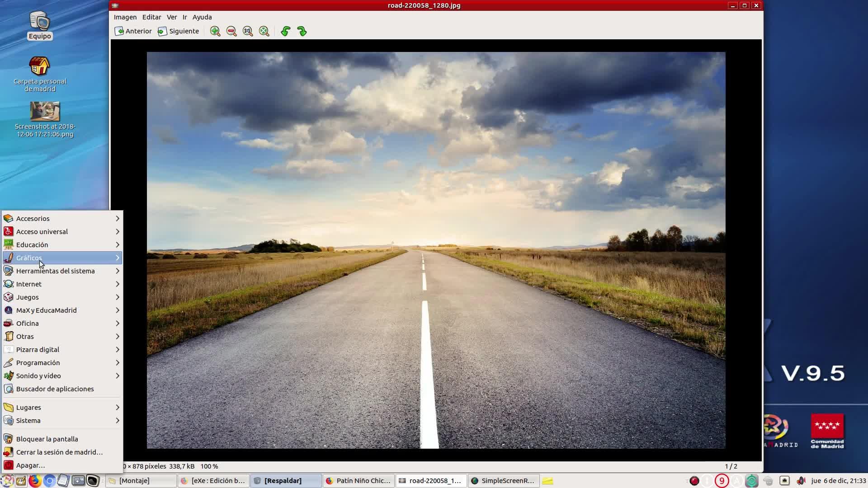Click the zoom in magnifier icon
The image size is (868, 488).
(x=215, y=31)
